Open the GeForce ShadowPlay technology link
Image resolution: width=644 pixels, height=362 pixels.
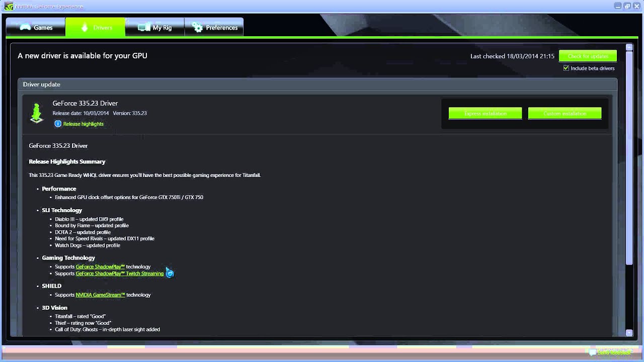click(x=100, y=266)
